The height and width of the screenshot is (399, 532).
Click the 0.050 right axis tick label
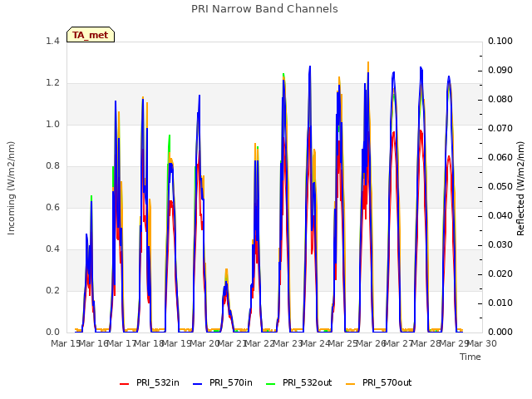pyautogui.click(x=500, y=186)
